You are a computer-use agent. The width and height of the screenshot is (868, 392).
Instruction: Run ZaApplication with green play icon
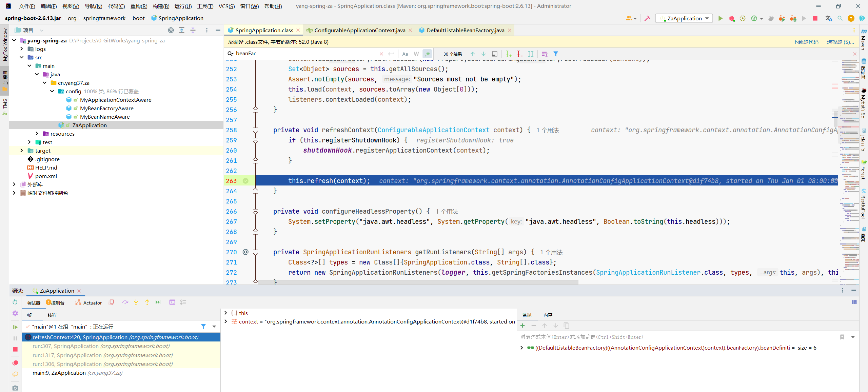tap(721, 18)
